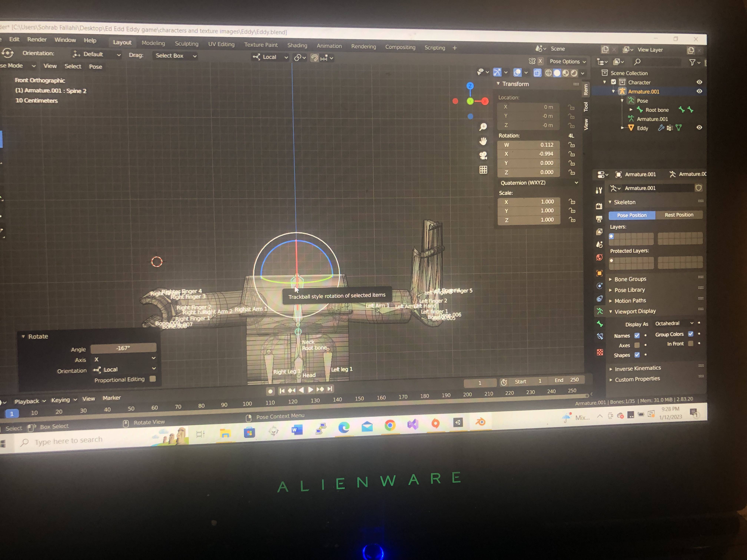Open the Pose Options dropdown

pyautogui.click(x=567, y=61)
